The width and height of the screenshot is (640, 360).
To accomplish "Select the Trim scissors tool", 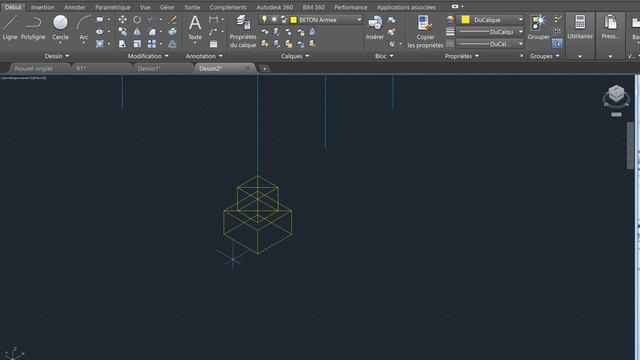I will 152,20.
